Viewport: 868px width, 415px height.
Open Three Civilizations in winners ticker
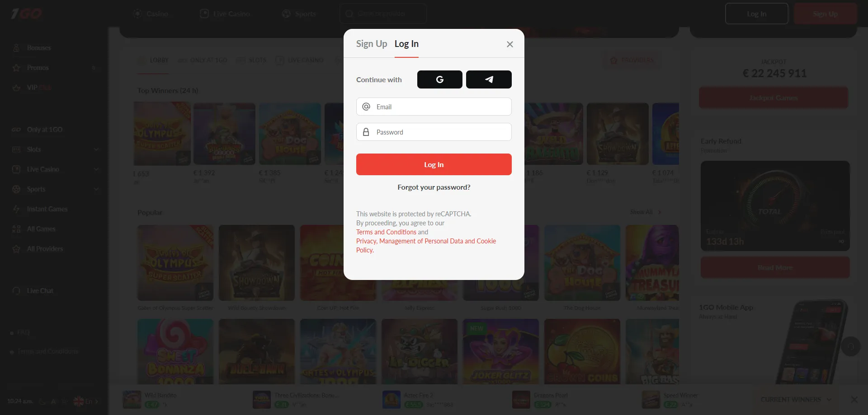pyautogui.click(x=296, y=400)
